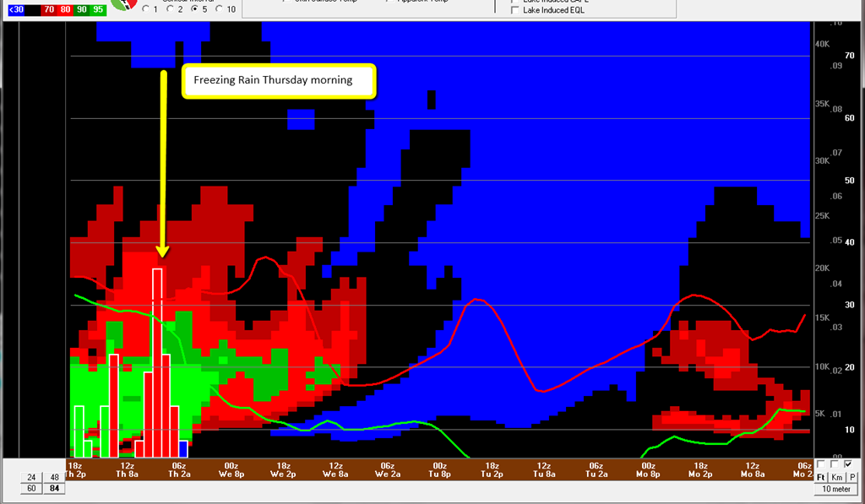The height and width of the screenshot is (504, 865).
Task: Jump to 00z We 8p on time axis
Action: tap(231, 470)
